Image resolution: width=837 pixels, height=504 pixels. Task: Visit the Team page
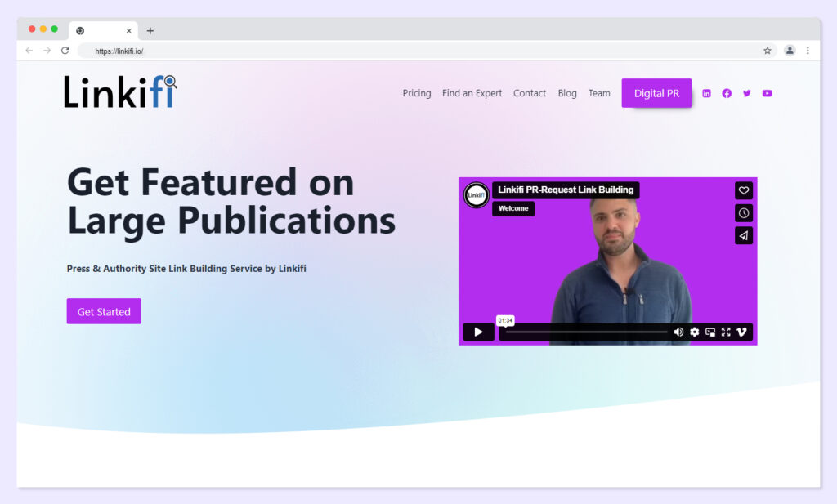[599, 93]
